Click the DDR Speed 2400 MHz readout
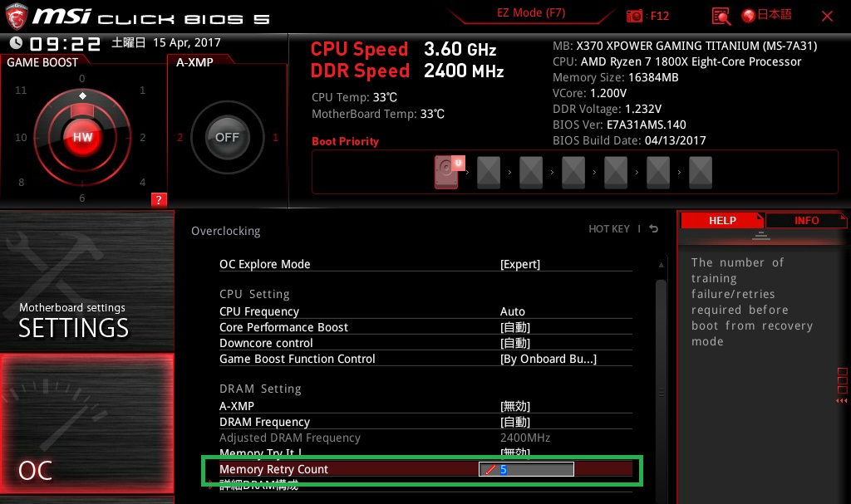The width and height of the screenshot is (851, 504). pyautogui.click(x=407, y=71)
